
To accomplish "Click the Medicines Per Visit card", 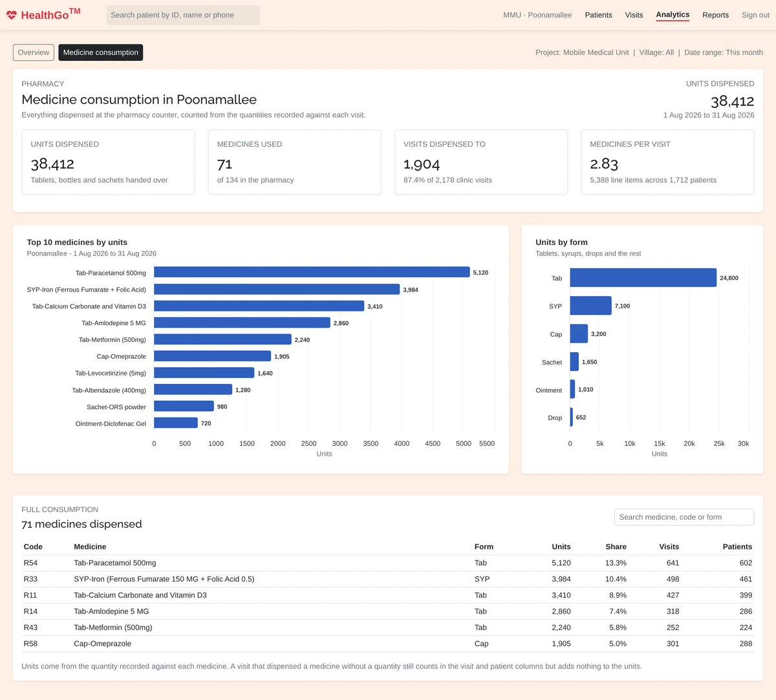I will click(x=667, y=162).
